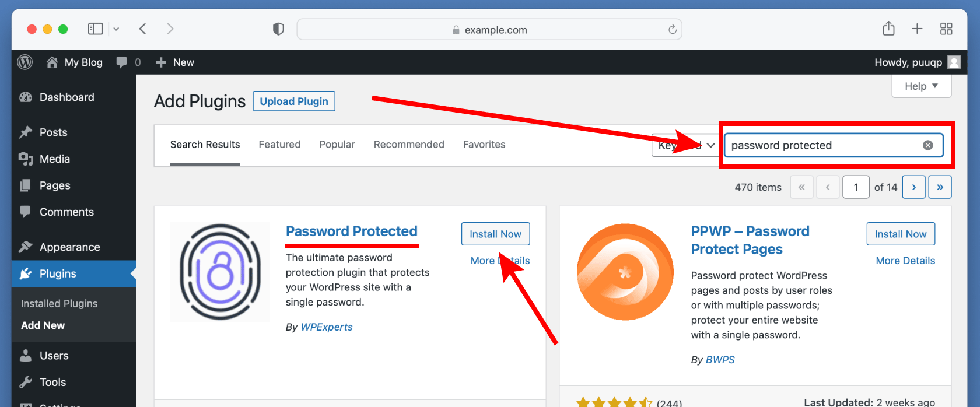980x407 pixels.
Task: Visit the BWPS author link
Action: tap(720, 360)
